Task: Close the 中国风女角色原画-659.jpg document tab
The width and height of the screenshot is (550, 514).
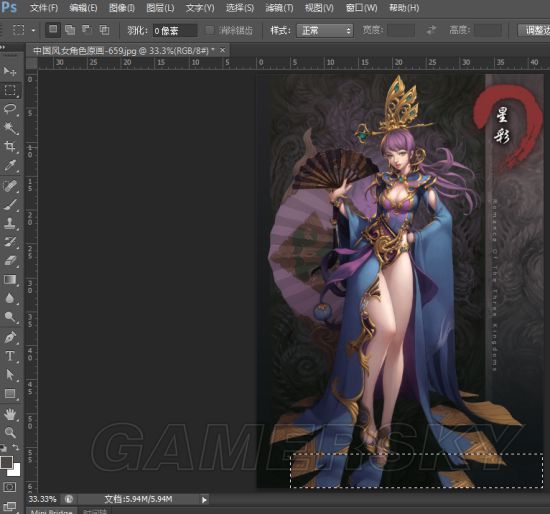Action: point(222,51)
